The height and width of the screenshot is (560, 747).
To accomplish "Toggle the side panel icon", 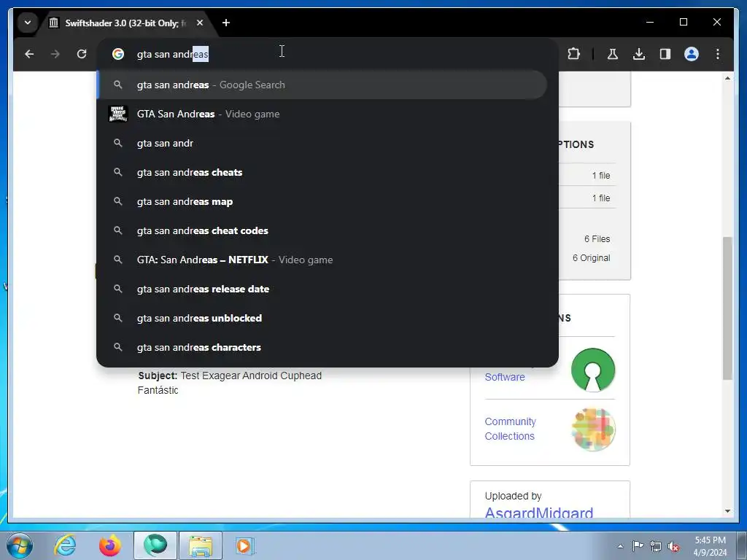I will coord(665,54).
